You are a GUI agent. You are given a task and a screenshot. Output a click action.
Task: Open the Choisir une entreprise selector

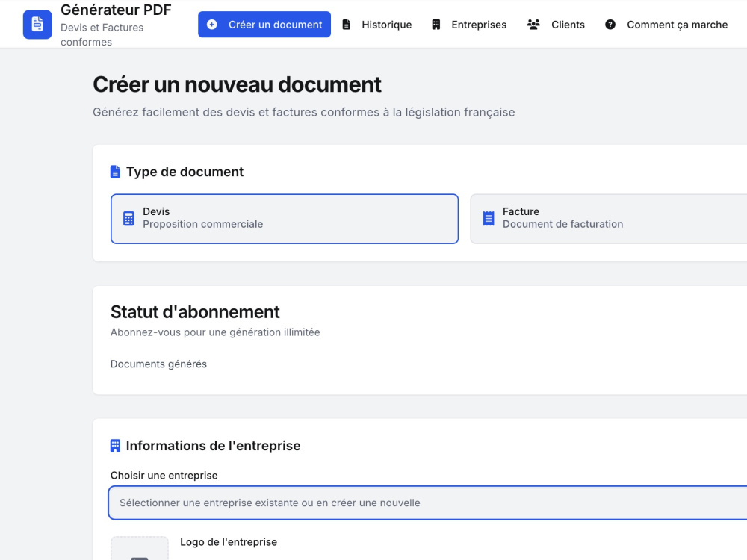coord(427,503)
